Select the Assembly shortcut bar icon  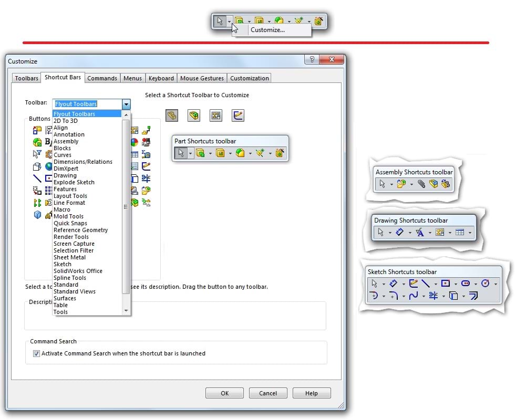tap(194, 115)
